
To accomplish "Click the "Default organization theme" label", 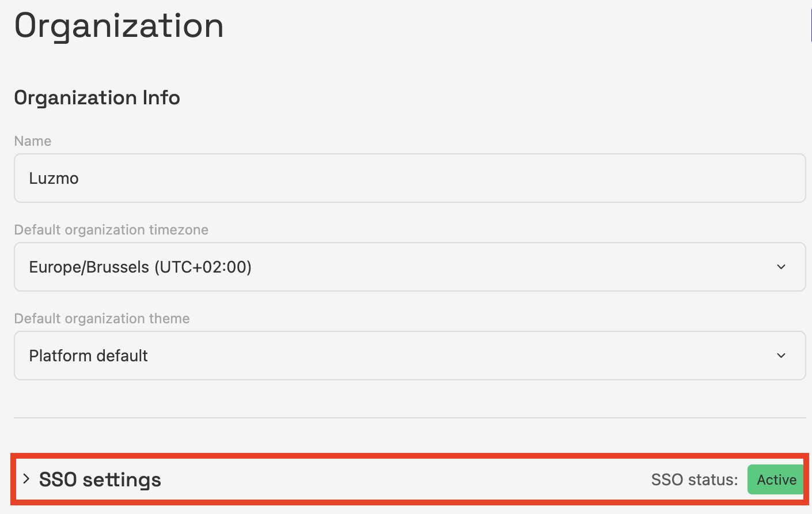I will pos(102,319).
